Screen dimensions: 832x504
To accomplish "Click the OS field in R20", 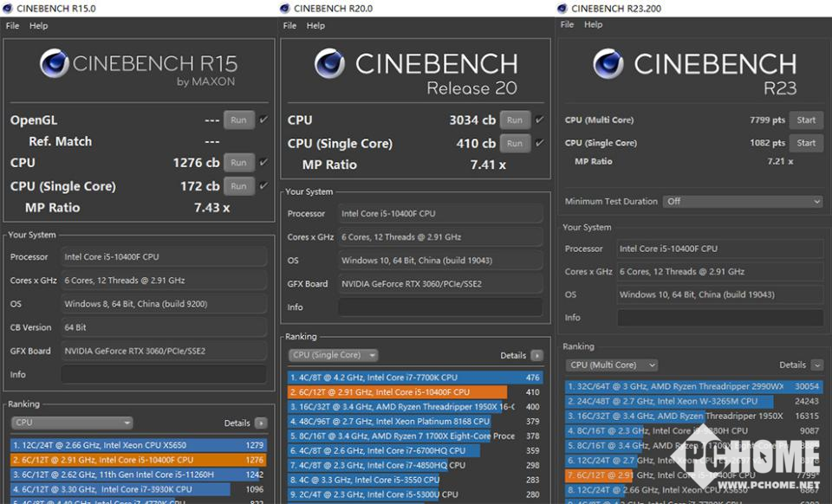I will point(440,260).
